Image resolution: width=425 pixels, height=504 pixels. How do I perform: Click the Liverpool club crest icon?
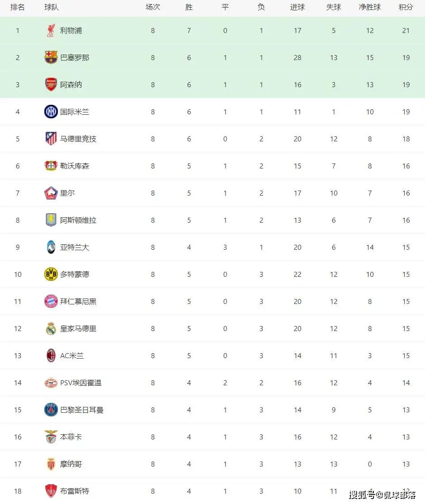(x=51, y=31)
